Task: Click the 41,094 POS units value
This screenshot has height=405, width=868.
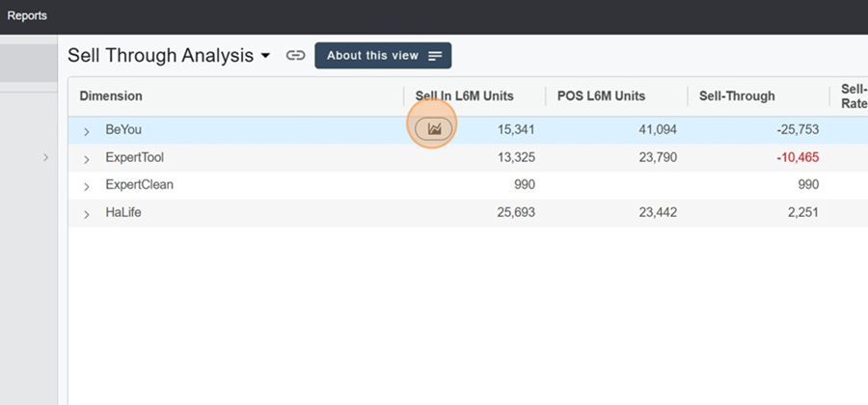Action: tap(658, 130)
